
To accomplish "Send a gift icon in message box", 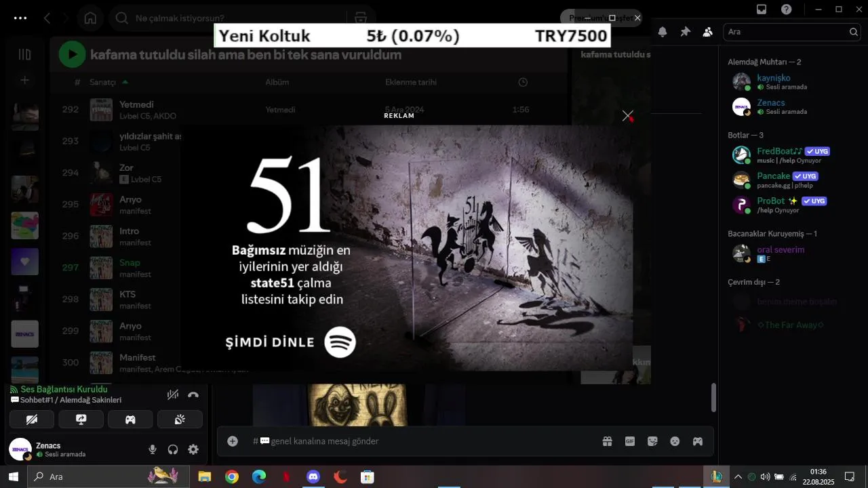I will [x=607, y=441].
